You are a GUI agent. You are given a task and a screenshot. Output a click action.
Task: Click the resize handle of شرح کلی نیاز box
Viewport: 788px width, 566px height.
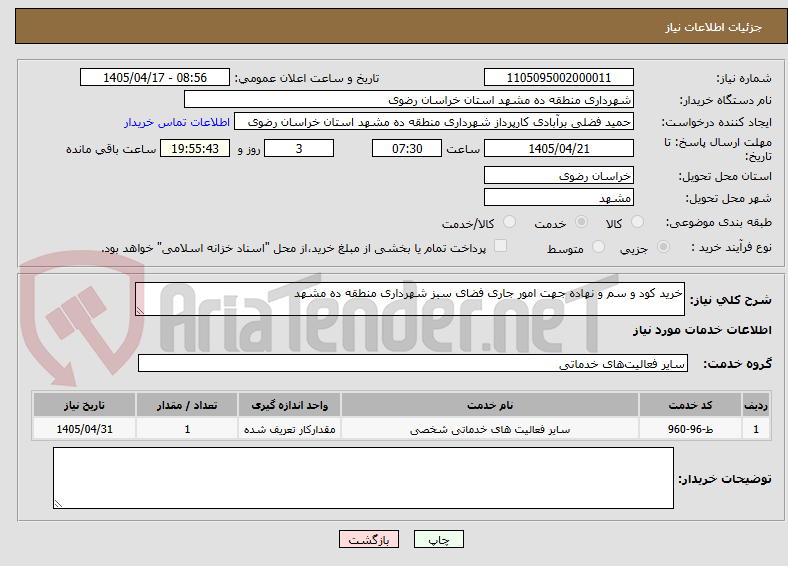point(140,311)
